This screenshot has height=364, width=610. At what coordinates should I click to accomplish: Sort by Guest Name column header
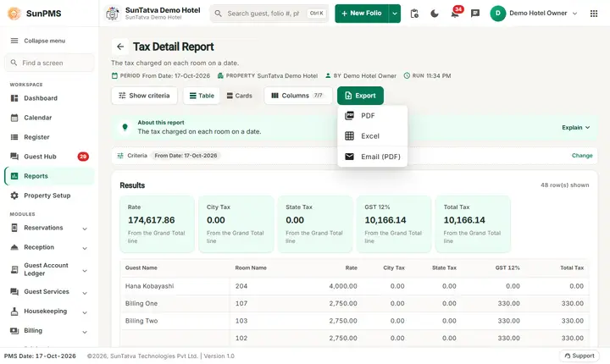[x=141, y=268]
